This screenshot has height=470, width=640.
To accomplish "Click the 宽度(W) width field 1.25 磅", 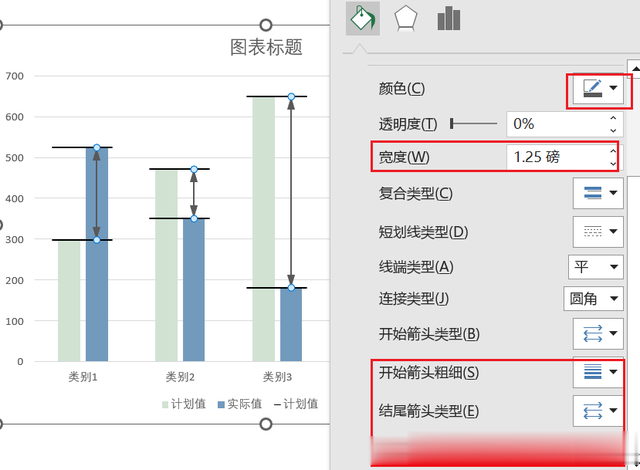I will click(556, 157).
